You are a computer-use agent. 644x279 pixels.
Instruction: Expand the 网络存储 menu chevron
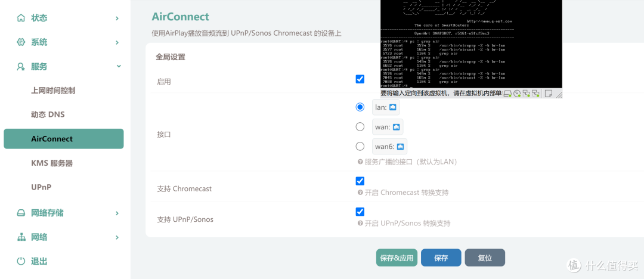click(117, 213)
